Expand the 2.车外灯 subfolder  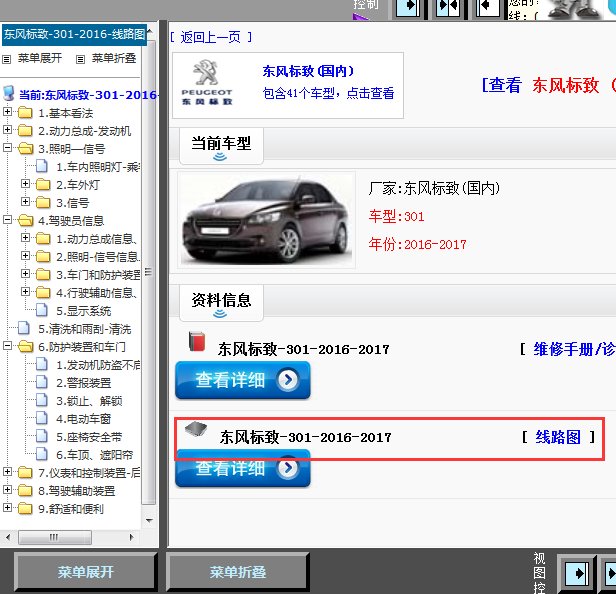coord(25,183)
